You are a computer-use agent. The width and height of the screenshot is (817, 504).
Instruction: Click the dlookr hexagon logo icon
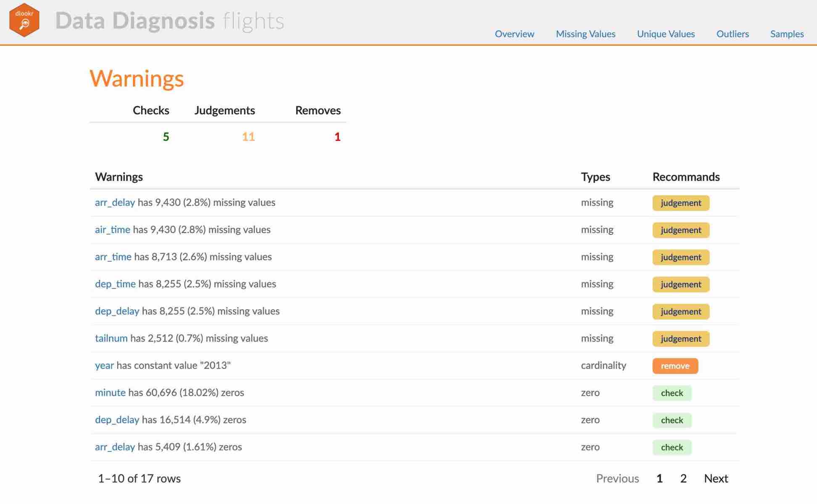click(24, 20)
